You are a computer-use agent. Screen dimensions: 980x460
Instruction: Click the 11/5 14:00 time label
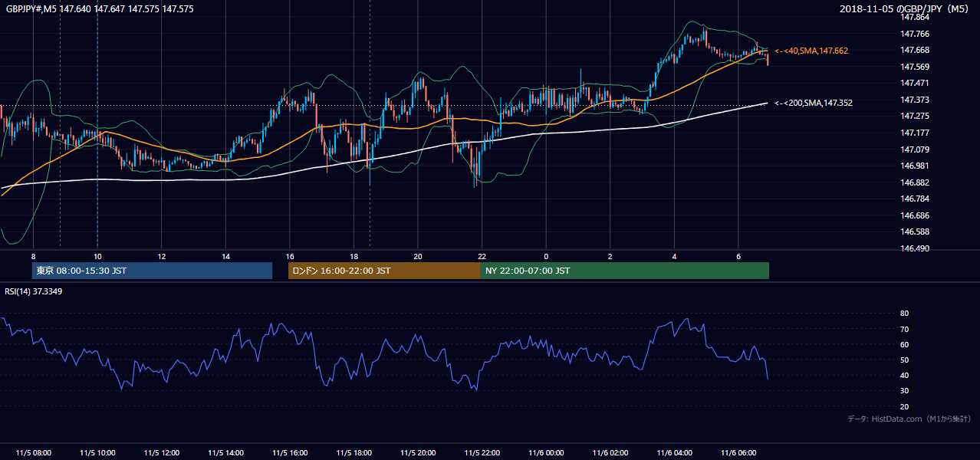(x=225, y=453)
